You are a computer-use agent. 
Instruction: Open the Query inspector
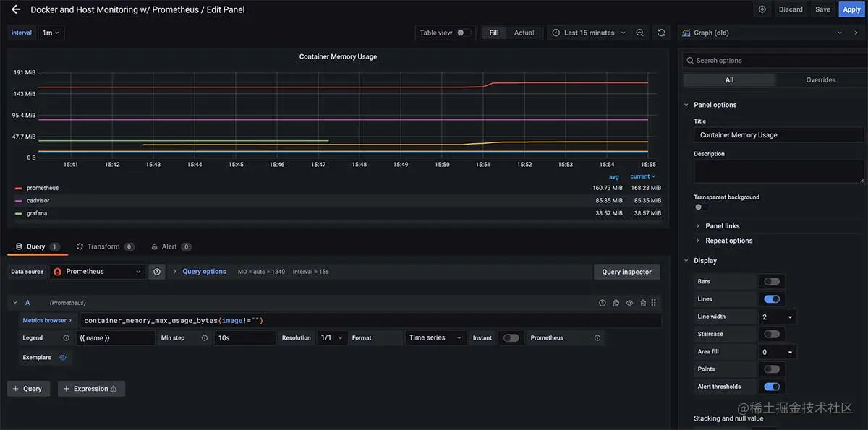pyautogui.click(x=626, y=272)
